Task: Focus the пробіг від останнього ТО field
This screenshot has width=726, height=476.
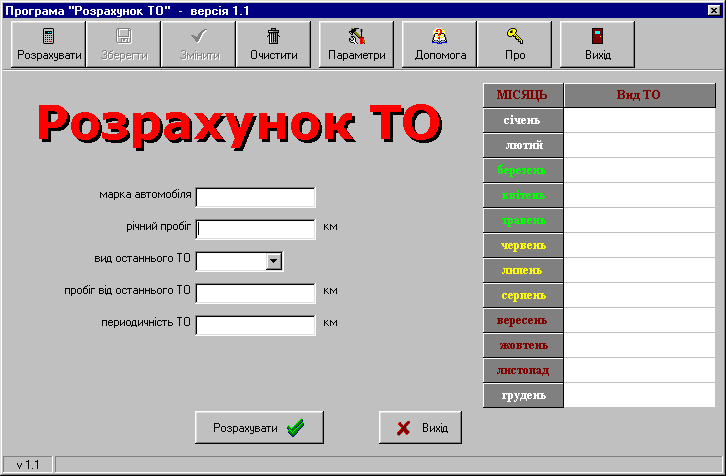Action: [256, 293]
